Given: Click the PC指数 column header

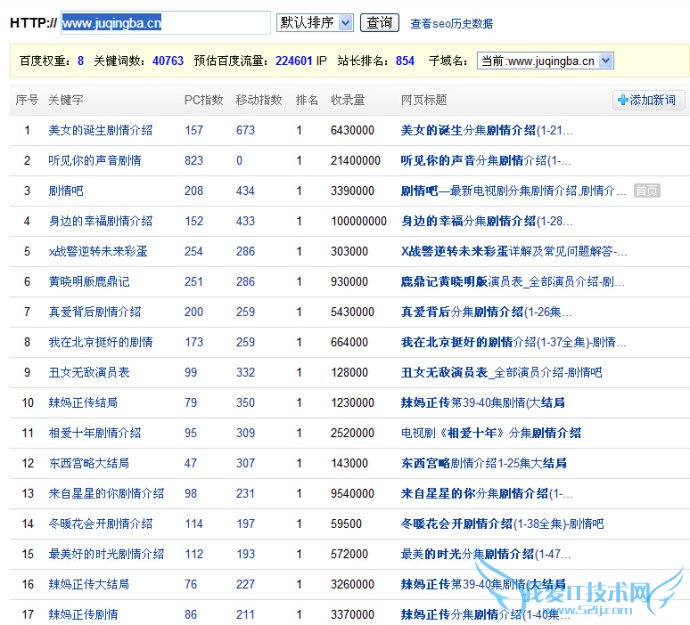Looking at the screenshot, I should pyautogui.click(x=204, y=100).
